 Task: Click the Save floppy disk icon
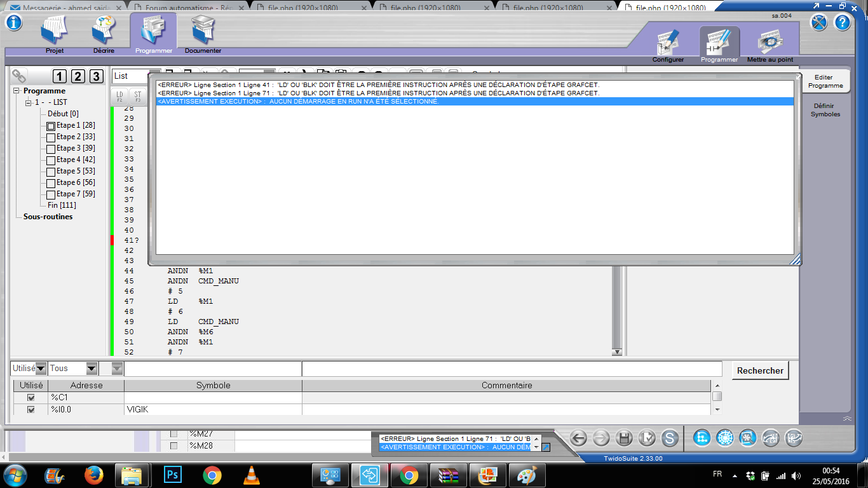click(x=623, y=438)
